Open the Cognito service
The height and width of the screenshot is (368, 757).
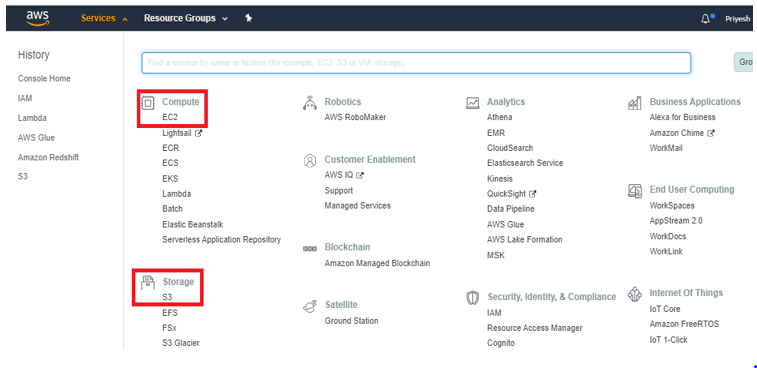click(x=501, y=343)
